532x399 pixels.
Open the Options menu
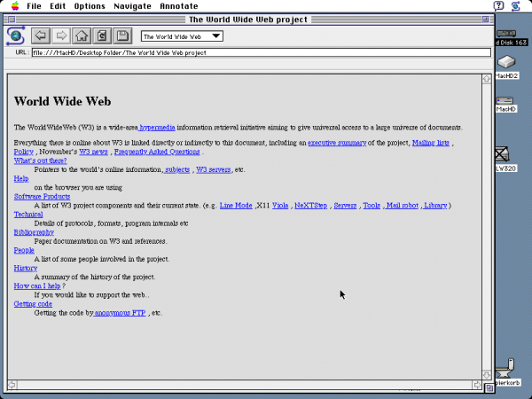pyautogui.click(x=89, y=6)
